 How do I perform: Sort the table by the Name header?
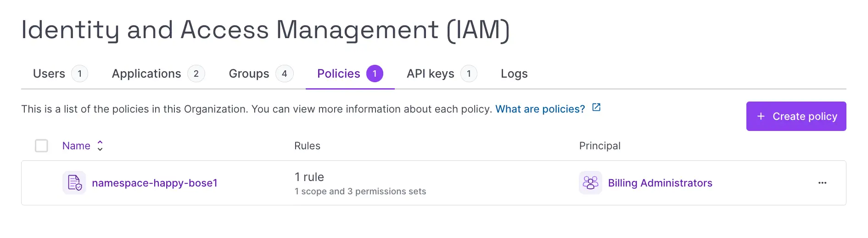[76, 146]
